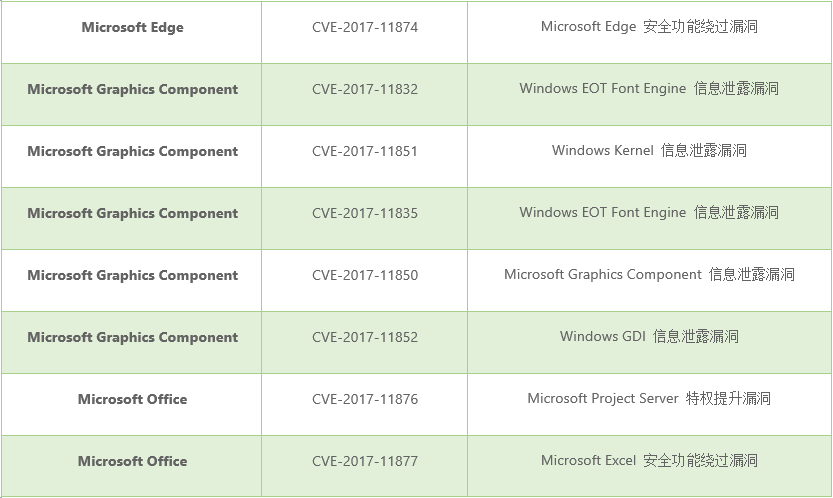Select the Windows GDI 信息泄露漏洞 cell
833x498 pixels.
(x=649, y=337)
